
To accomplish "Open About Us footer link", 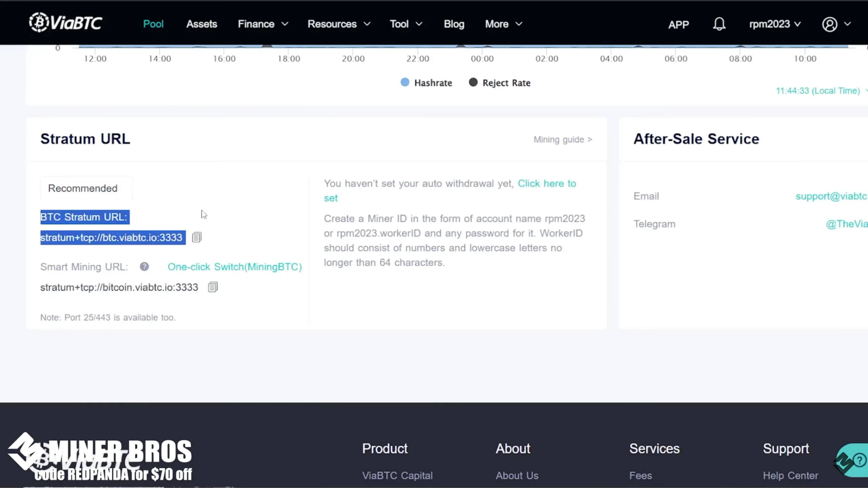I will [517, 475].
